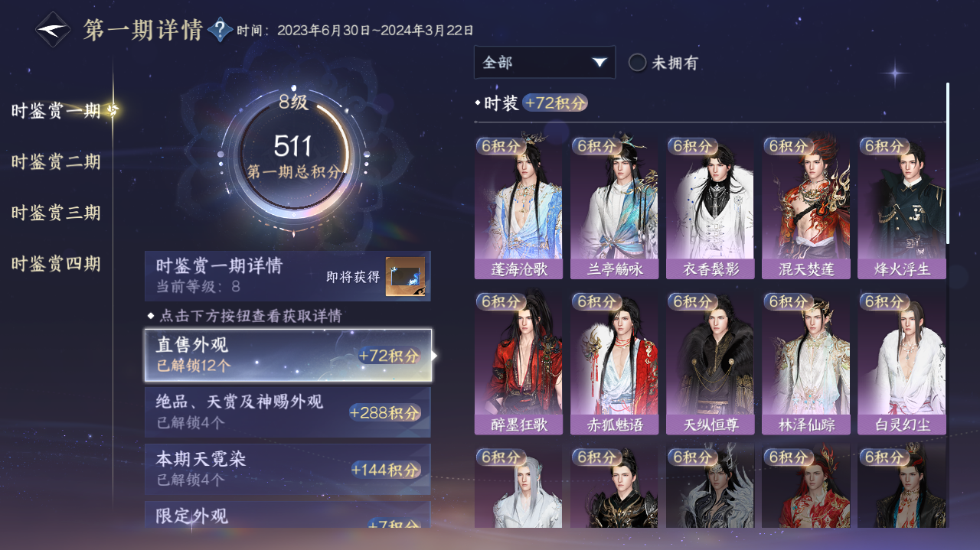Switch to 时鉴赏三期 tab

(56, 213)
